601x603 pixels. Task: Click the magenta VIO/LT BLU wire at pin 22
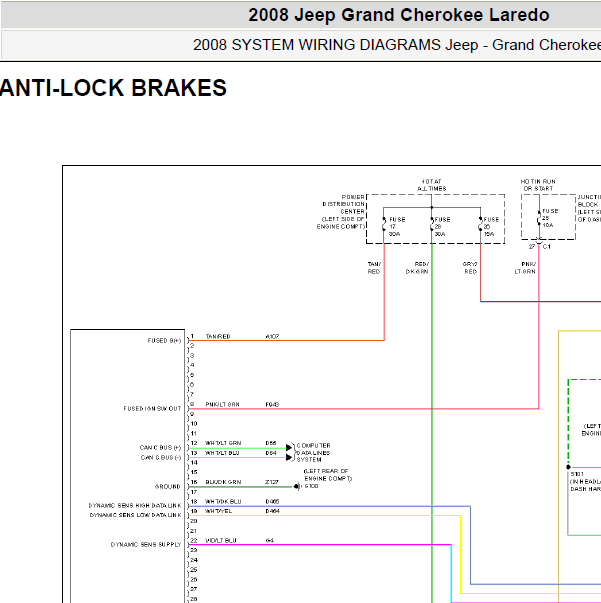[320, 545]
